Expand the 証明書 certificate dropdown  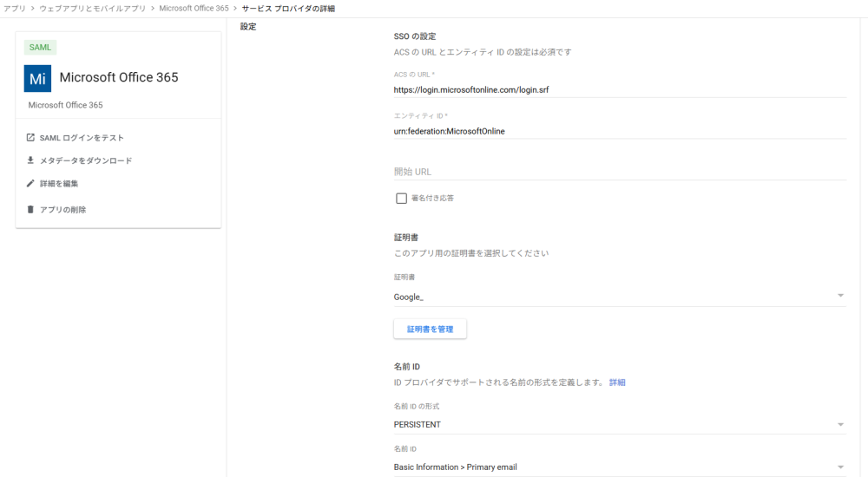pyautogui.click(x=839, y=297)
